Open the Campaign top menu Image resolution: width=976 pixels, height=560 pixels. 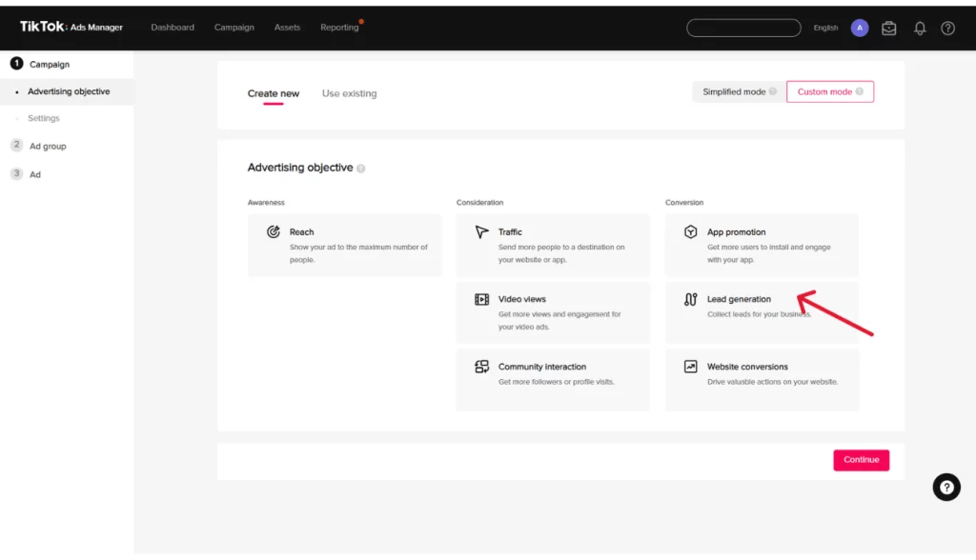click(x=234, y=28)
